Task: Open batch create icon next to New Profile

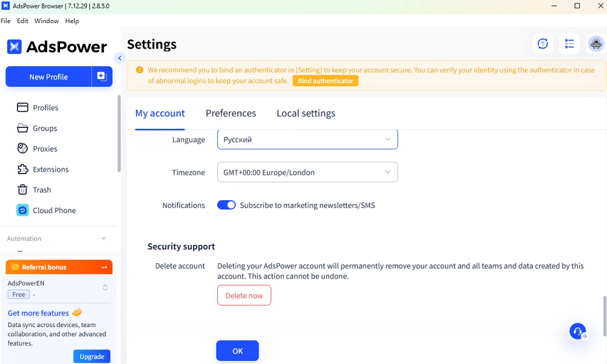Action: pos(102,76)
